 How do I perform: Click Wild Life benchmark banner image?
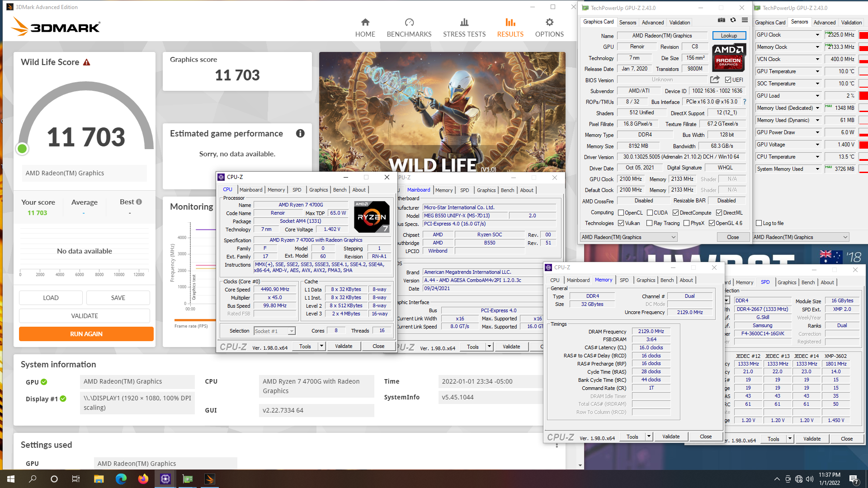442,112
